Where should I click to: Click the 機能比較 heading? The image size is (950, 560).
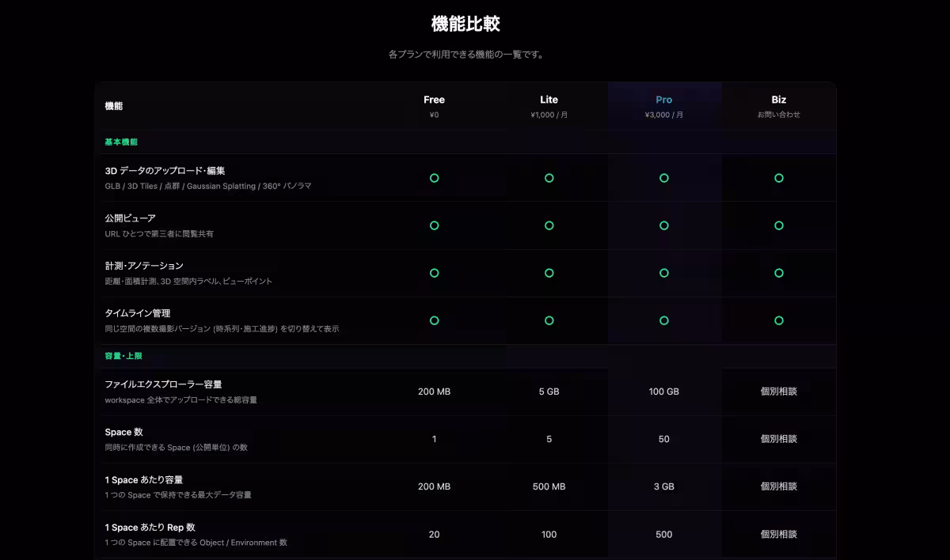pos(465,24)
